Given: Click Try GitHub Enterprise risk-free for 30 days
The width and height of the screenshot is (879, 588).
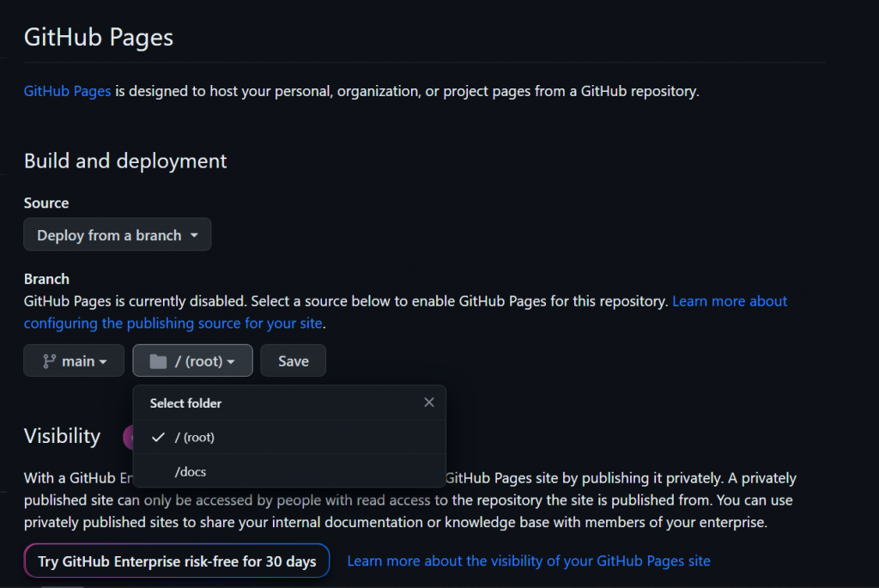Looking at the screenshot, I should click(x=177, y=561).
